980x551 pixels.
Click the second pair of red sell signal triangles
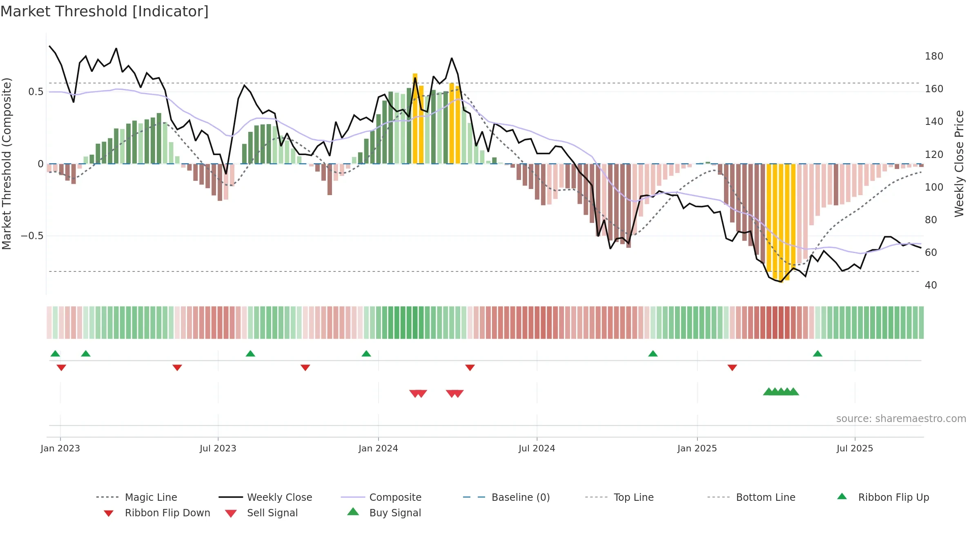[x=454, y=394]
